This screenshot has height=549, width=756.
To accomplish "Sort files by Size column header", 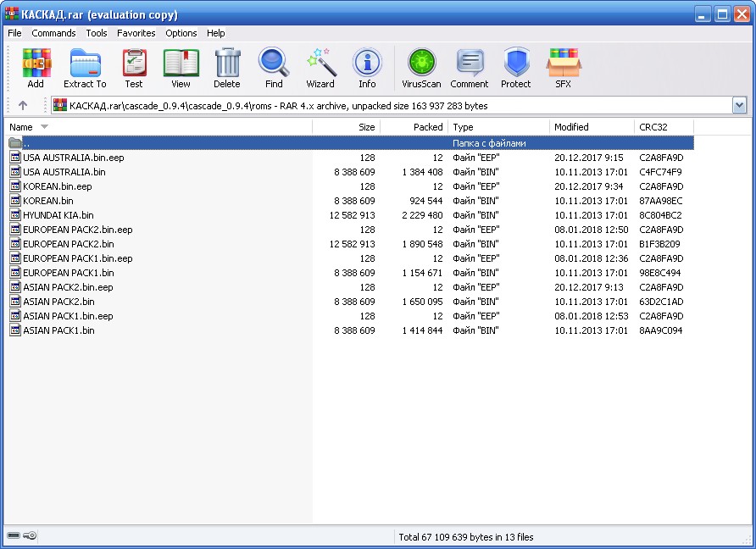I will coord(346,127).
